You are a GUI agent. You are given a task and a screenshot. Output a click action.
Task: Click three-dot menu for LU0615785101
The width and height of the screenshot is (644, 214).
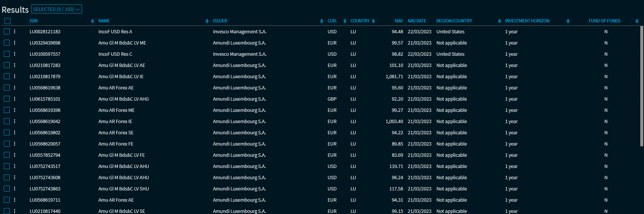pyautogui.click(x=15, y=99)
